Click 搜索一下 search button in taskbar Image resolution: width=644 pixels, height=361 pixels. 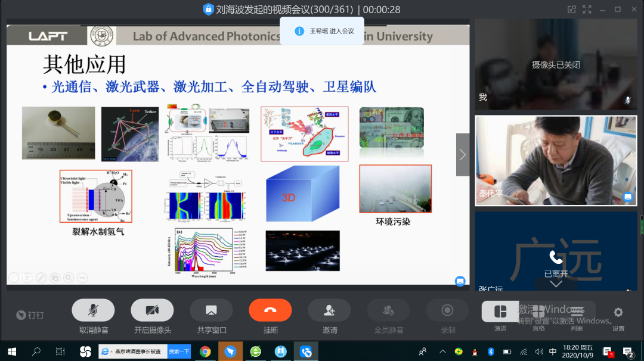(x=179, y=351)
